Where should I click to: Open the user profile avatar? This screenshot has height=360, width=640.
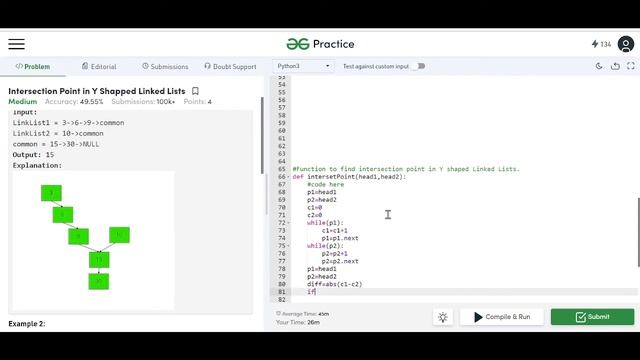point(626,44)
